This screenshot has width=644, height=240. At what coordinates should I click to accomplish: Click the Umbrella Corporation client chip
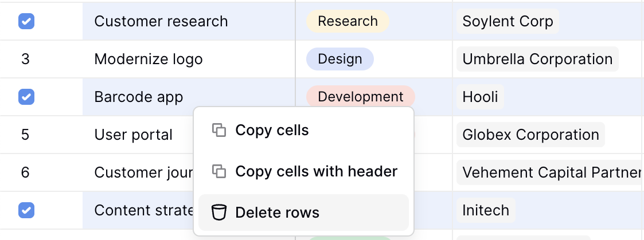coord(537,59)
